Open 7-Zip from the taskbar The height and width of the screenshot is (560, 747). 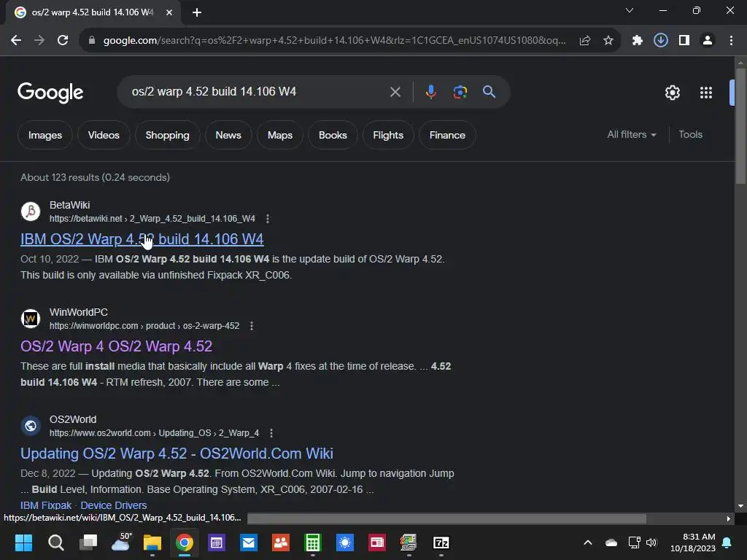(x=441, y=542)
